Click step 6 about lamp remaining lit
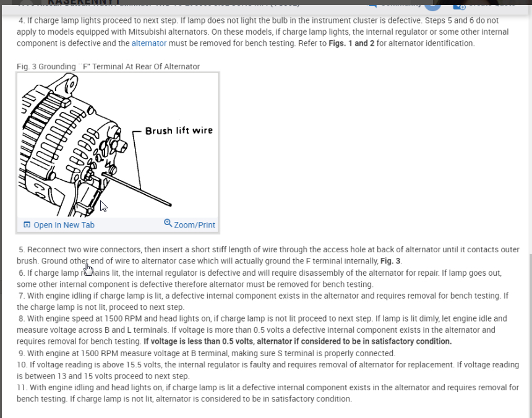 [260, 279]
